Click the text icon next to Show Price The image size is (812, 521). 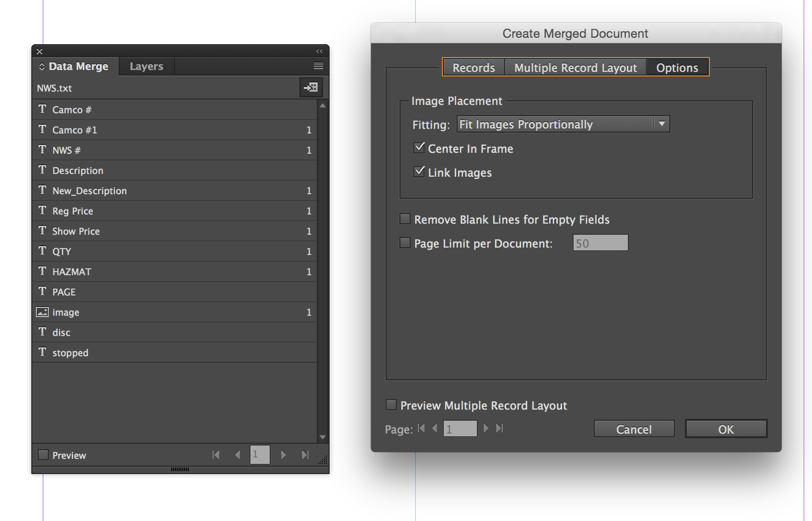point(42,231)
